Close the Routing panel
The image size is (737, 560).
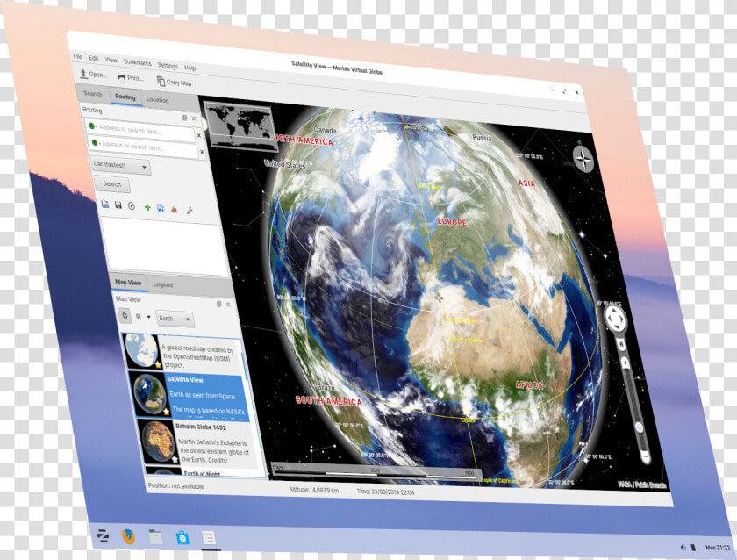pyautogui.click(x=194, y=118)
